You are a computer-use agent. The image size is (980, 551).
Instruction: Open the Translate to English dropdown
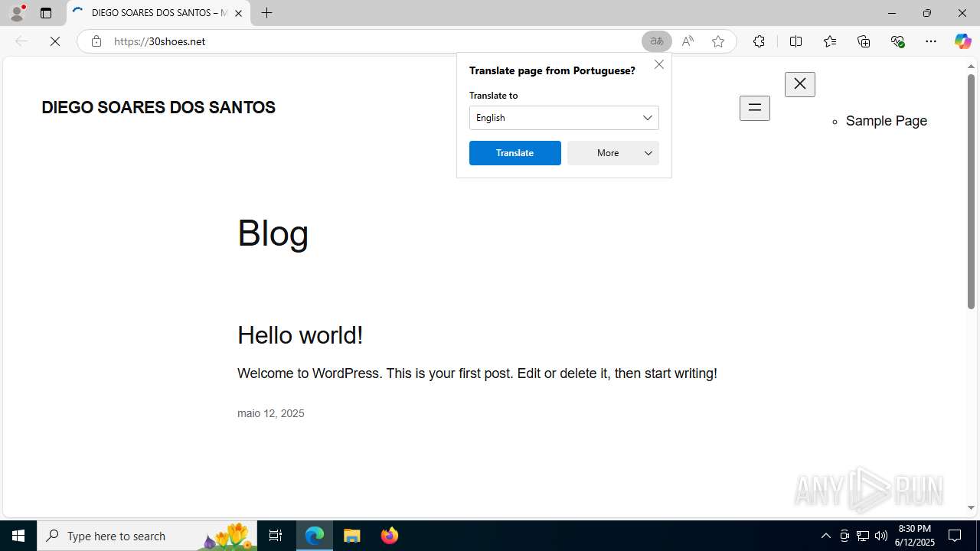tap(564, 118)
